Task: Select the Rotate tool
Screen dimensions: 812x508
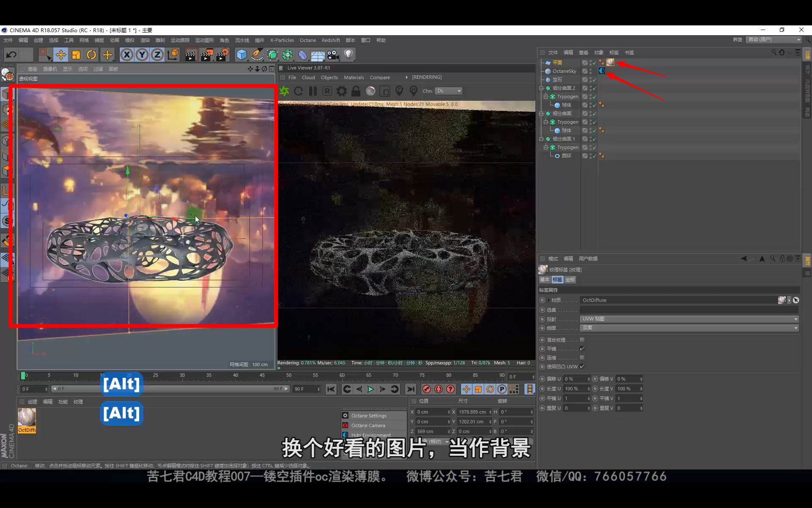Action: (x=91, y=55)
